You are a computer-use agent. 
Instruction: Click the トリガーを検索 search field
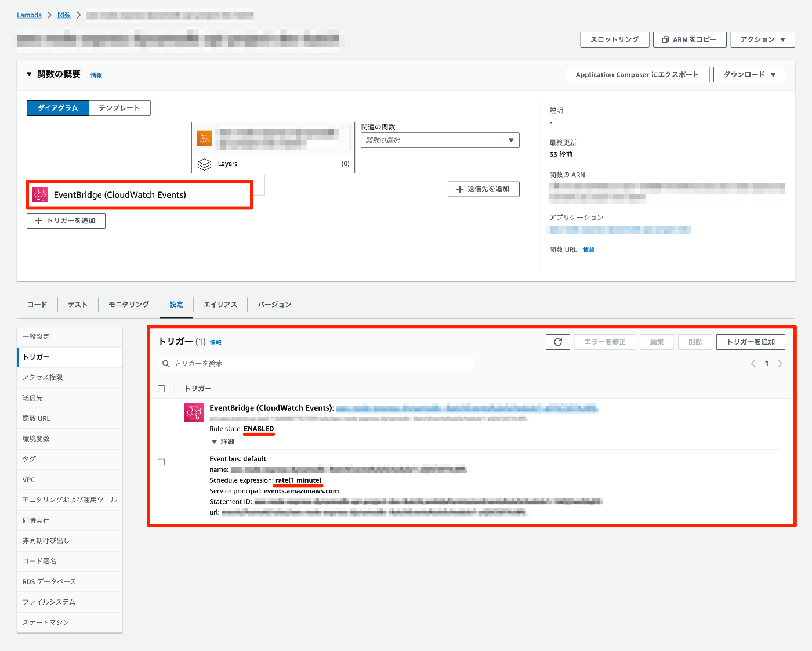316,363
